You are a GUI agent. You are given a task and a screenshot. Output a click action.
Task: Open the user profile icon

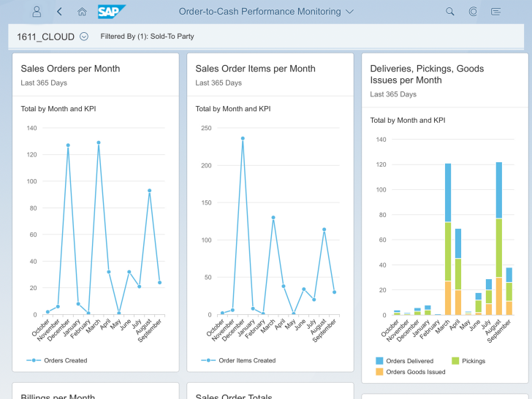click(37, 12)
